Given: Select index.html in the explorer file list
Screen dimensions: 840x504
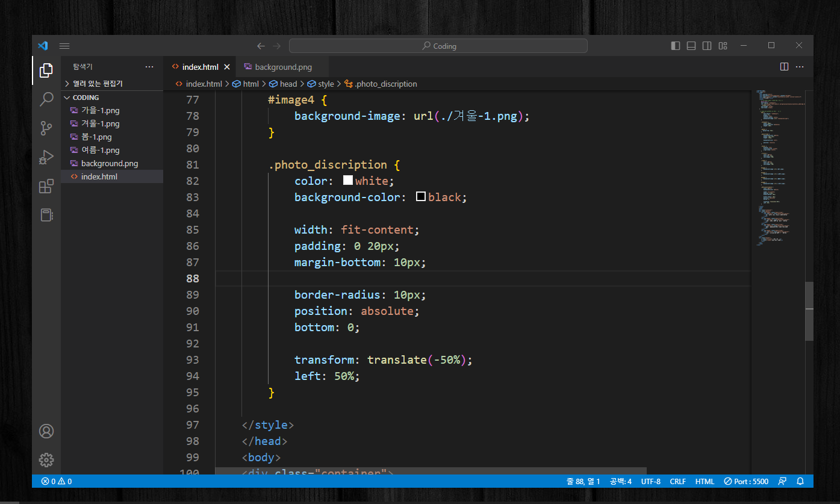Looking at the screenshot, I should 112,176.
